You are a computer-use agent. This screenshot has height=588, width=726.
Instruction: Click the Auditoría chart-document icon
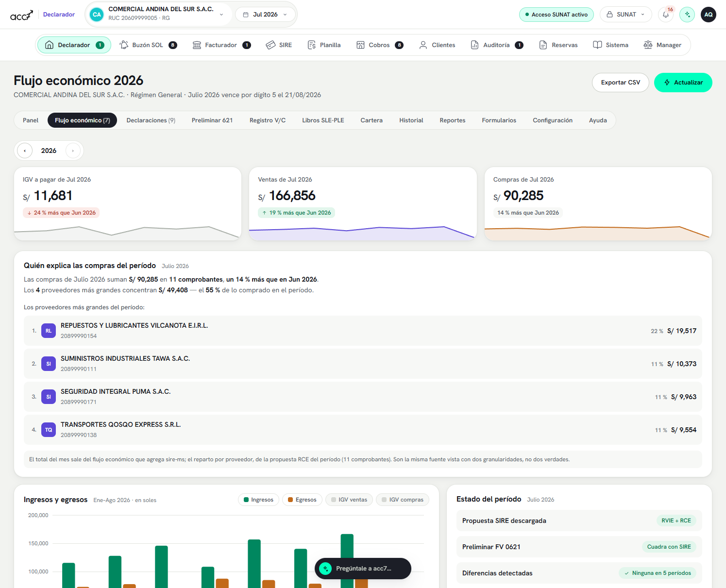[x=474, y=45]
